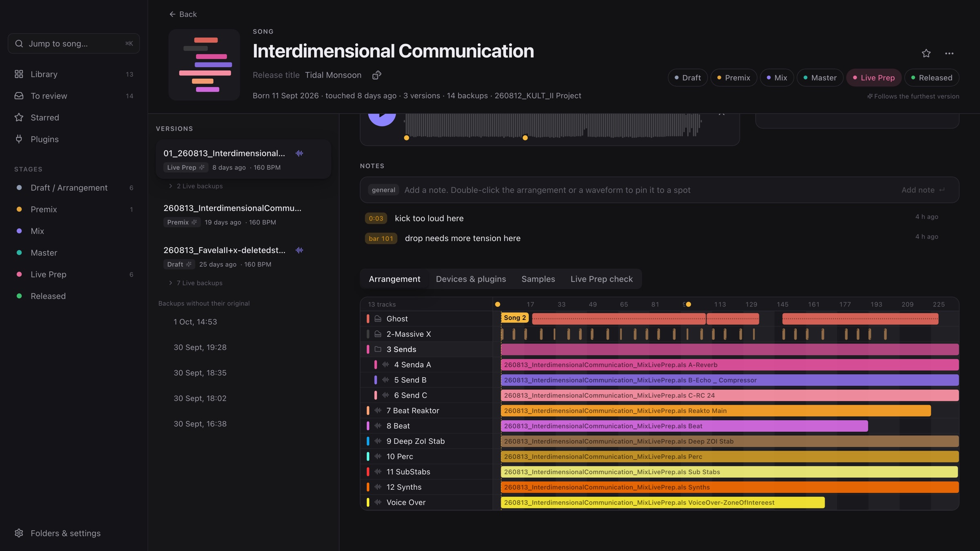
Task: Click audio icon on 7 Beat Reaktor track
Action: pyautogui.click(x=378, y=411)
